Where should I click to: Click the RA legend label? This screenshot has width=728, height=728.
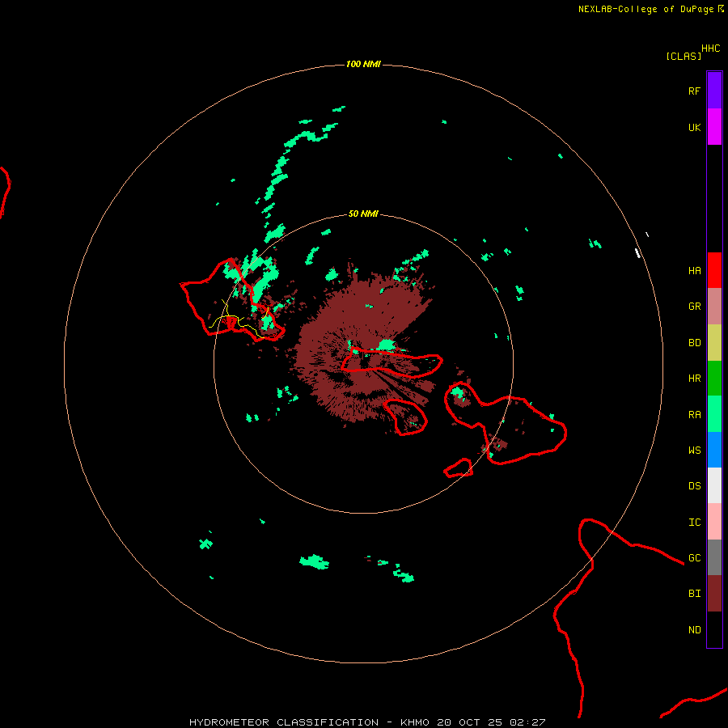coord(694,415)
